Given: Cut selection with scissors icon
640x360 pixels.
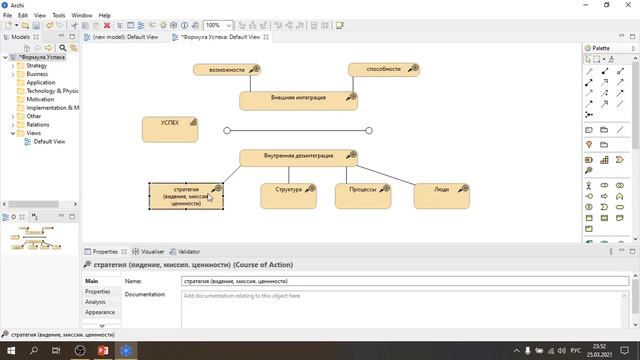Looking at the screenshot, I should point(74,25).
